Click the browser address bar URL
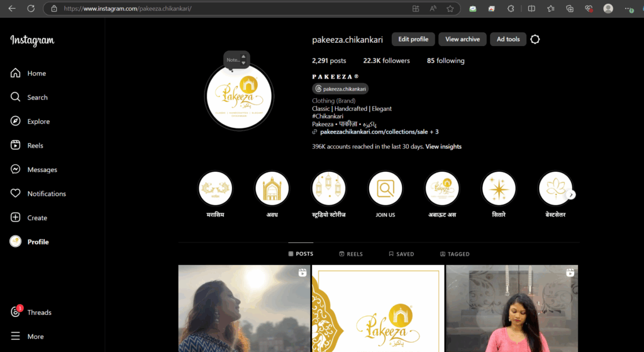This screenshot has height=352, width=644. (x=128, y=8)
